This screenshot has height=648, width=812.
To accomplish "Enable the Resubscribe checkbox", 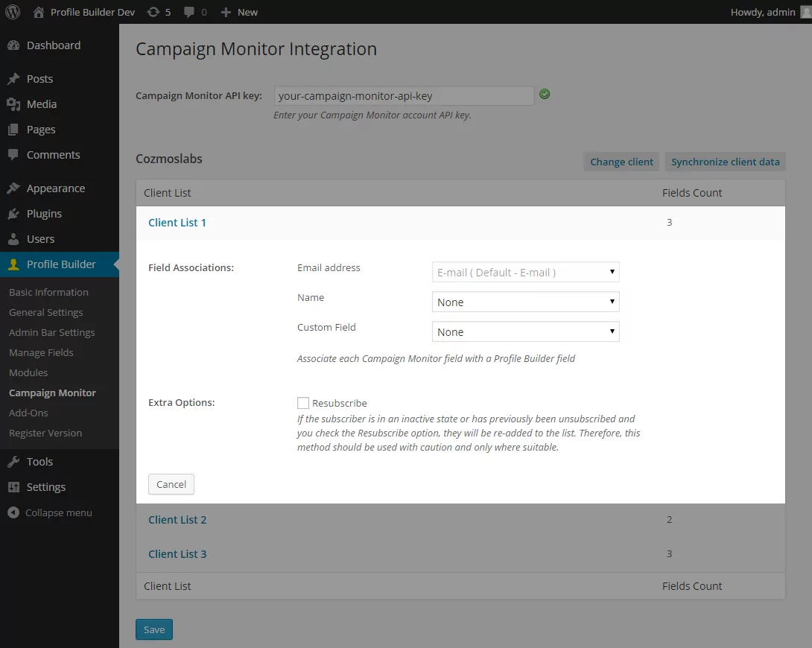I will point(303,403).
